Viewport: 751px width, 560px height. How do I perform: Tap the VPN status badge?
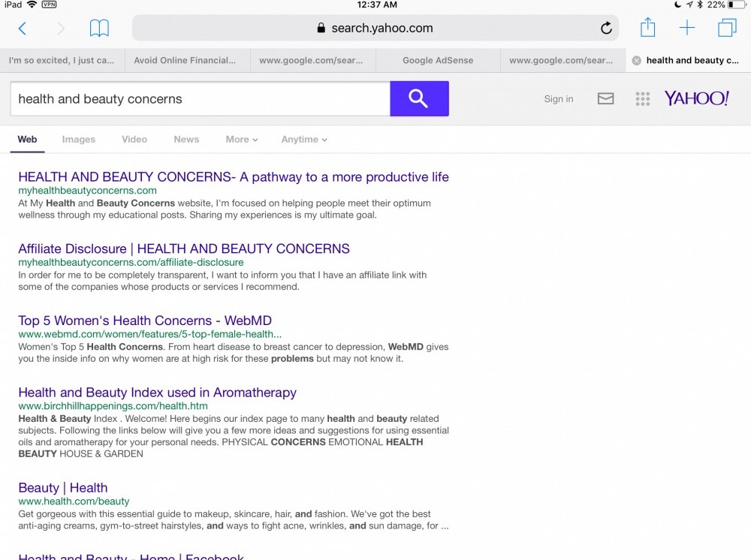[x=49, y=5]
